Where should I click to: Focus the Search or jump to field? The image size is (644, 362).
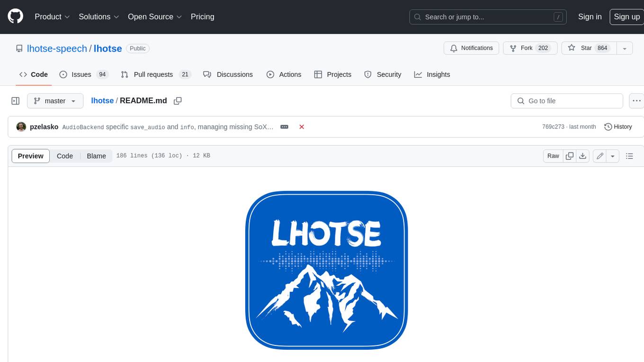click(488, 17)
